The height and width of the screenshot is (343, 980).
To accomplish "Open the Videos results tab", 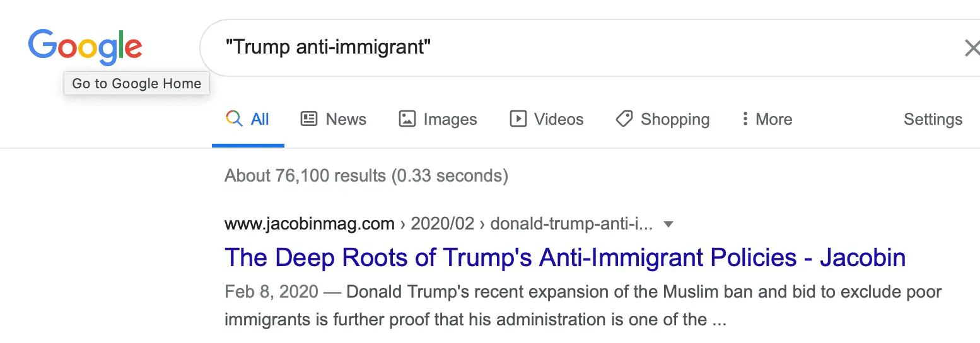I will 558,119.
